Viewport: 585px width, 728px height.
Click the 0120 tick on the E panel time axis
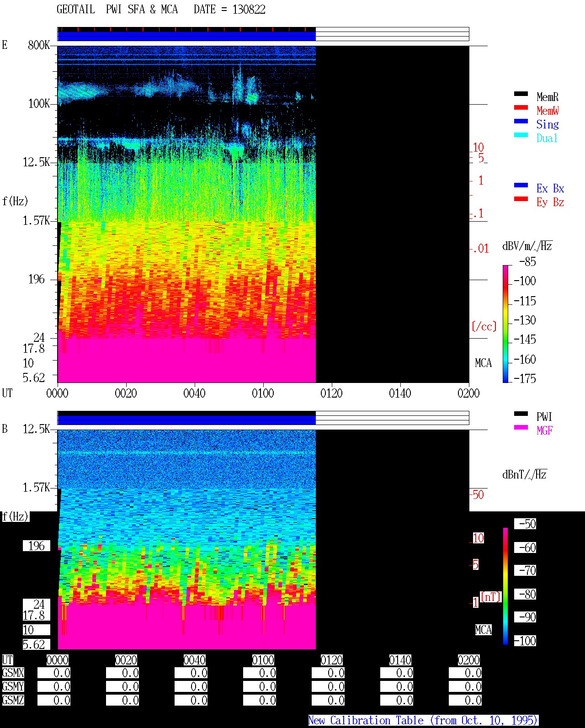click(331, 393)
